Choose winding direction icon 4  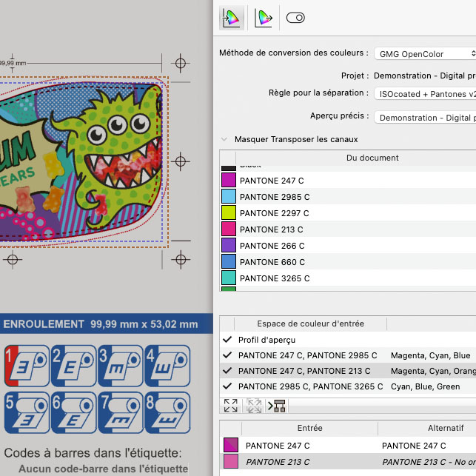167,366
